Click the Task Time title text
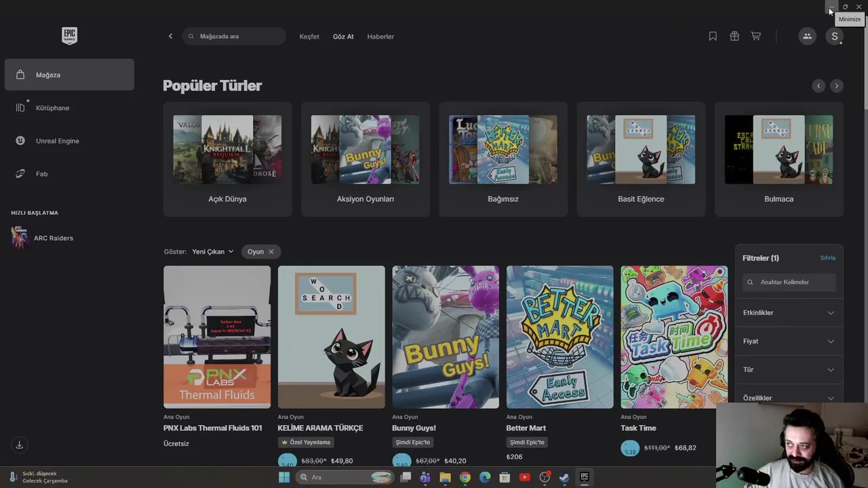The height and width of the screenshot is (488, 868). (638, 428)
